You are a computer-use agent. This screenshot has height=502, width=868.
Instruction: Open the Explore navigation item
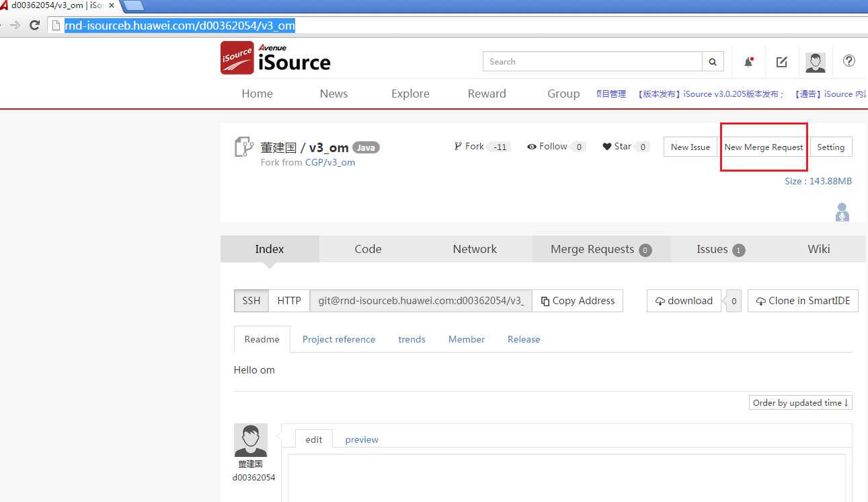pyautogui.click(x=410, y=94)
